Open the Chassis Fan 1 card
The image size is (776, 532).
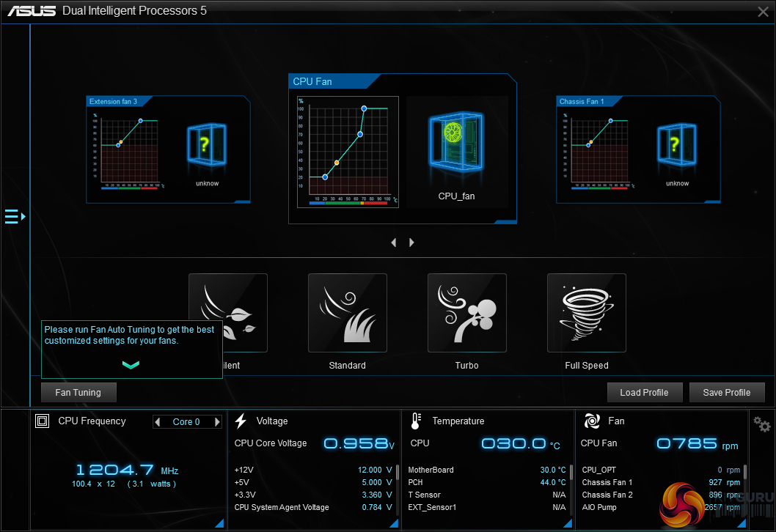click(638, 149)
